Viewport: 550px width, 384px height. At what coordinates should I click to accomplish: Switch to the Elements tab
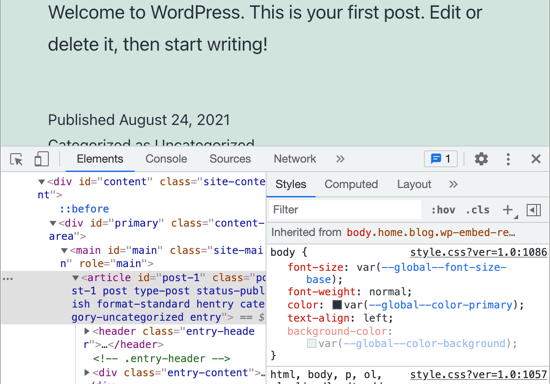tap(100, 159)
